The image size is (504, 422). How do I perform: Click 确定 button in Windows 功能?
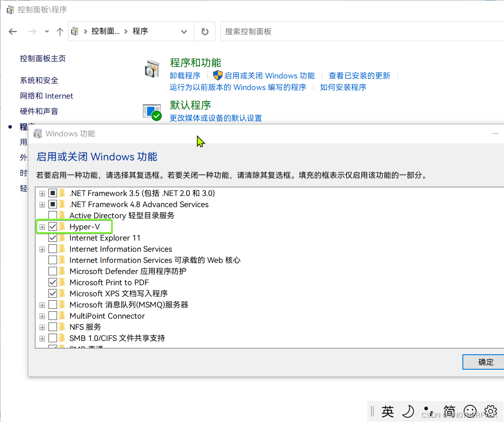pos(483,362)
